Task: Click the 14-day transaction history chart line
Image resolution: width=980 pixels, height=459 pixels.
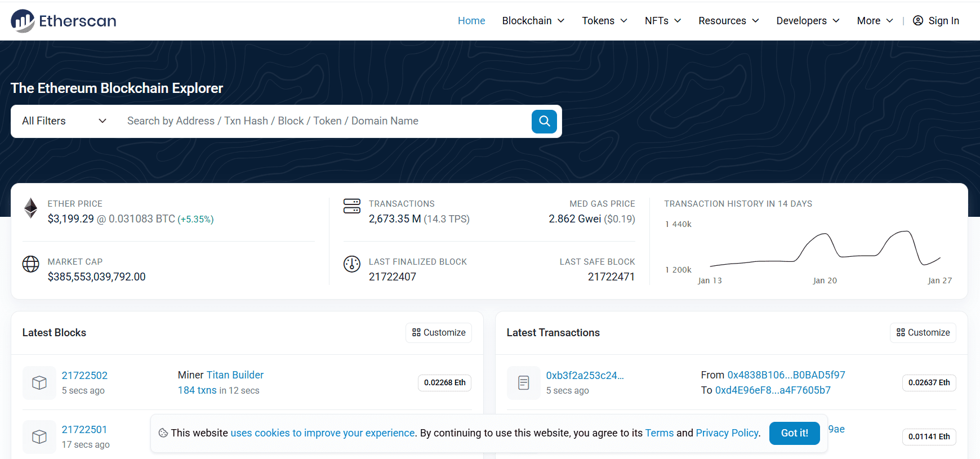Action: (x=825, y=249)
